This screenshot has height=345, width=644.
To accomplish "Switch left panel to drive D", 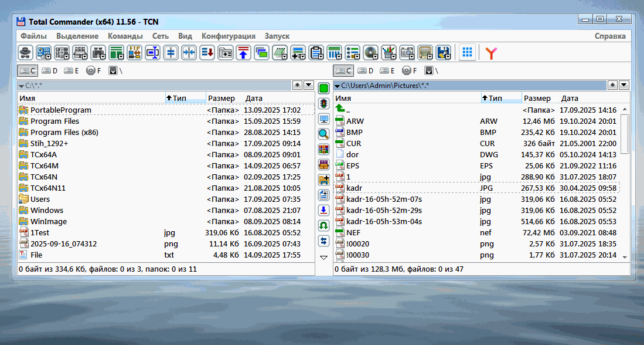I will (49, 71).
